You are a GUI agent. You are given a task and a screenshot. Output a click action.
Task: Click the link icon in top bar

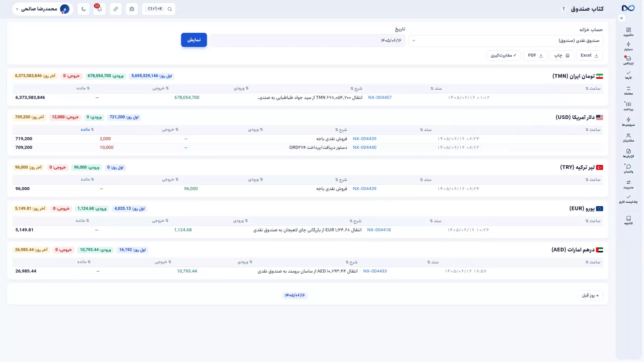116,9
